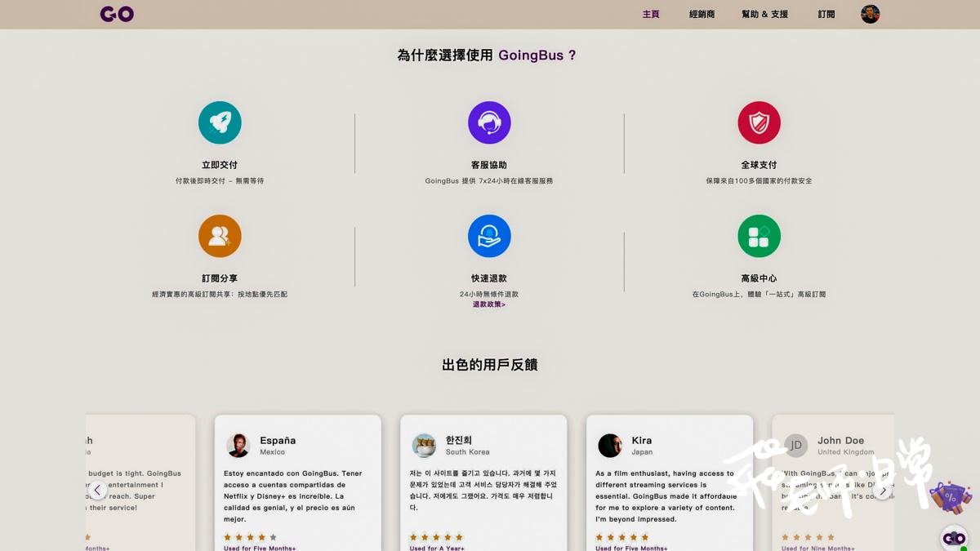Click 付款後即時交付 description text
This screenshot has width=980, height=551.
[x=220, y=181]
